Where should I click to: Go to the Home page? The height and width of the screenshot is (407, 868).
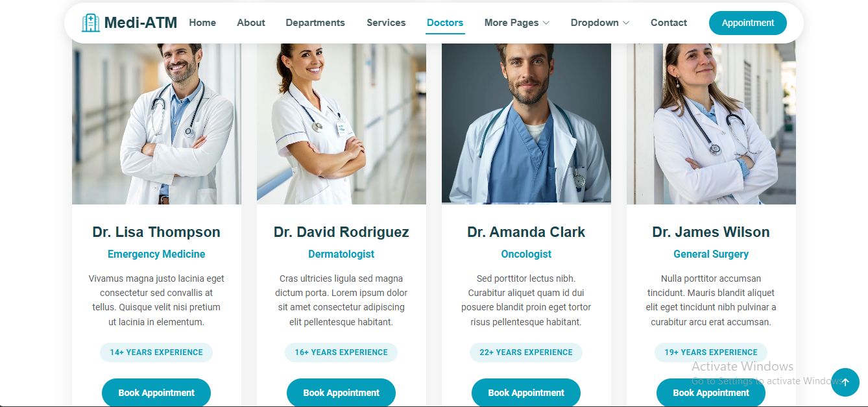[x=202, y=23]
